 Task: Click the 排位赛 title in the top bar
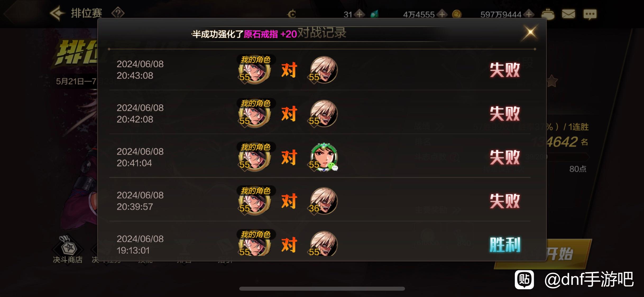point(86,13)
